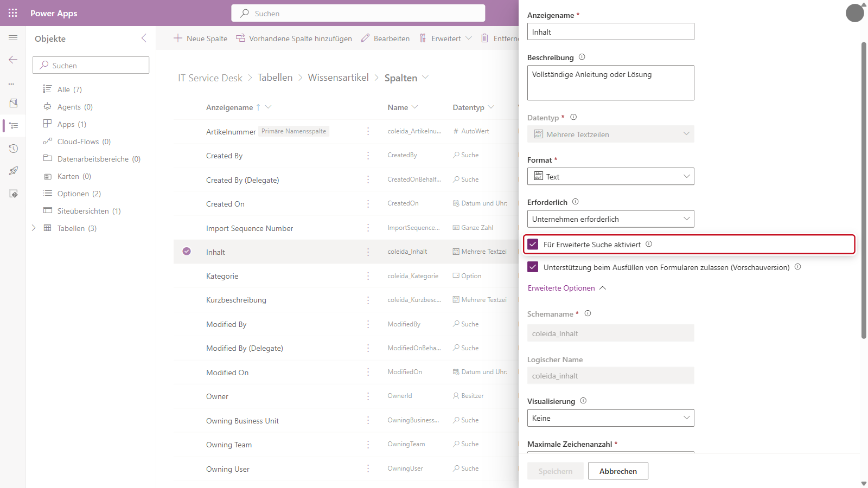Click info icon next to Erweiterte Suche checkbox
The height and width of the screenshot is (488, 868).
tap(649, 244)
